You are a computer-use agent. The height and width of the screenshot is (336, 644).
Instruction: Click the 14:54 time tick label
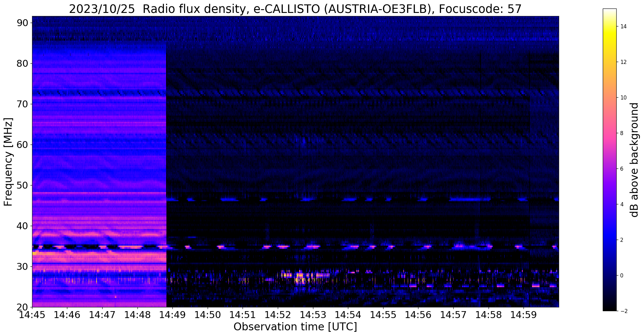(x=348, y=315)
